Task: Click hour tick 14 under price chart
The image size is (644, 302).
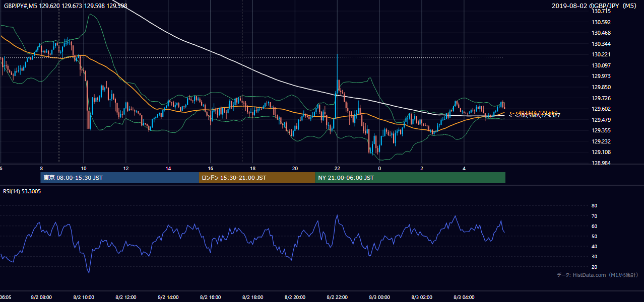Action: point(168,168)
